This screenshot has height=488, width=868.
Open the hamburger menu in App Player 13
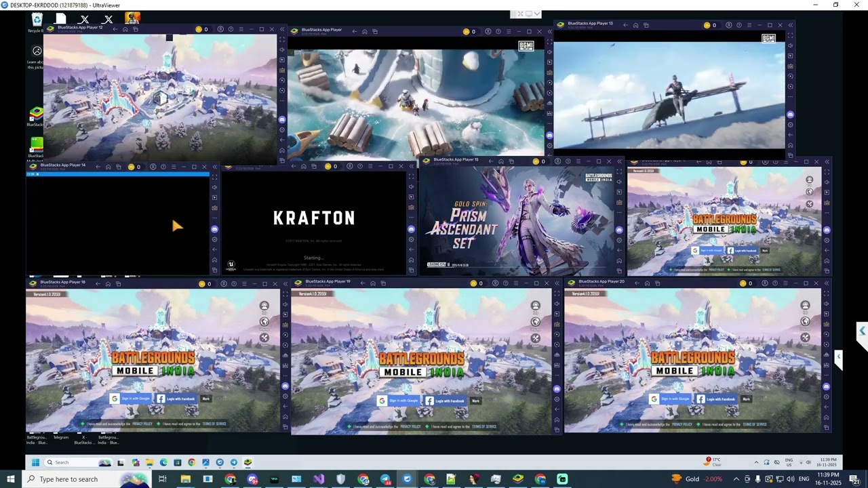pyautogui.click(x=749, y=25)
